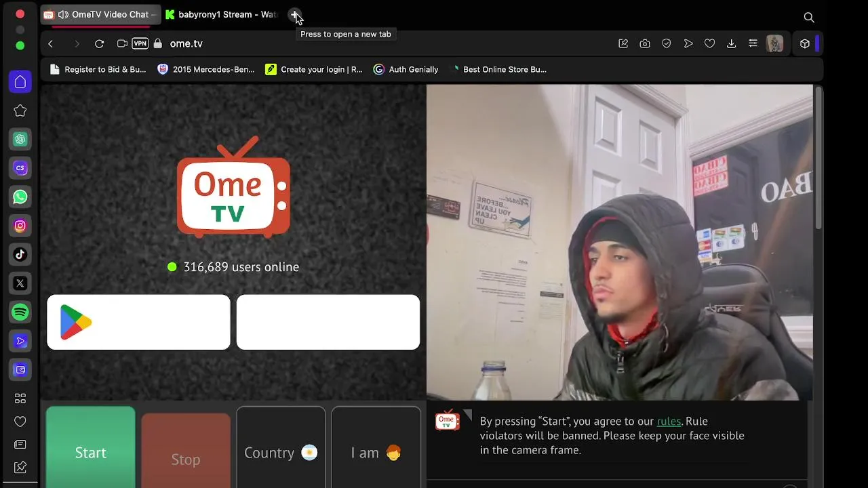
Task: Click the OmeTV logo
Action: click(x=233, y=187)
